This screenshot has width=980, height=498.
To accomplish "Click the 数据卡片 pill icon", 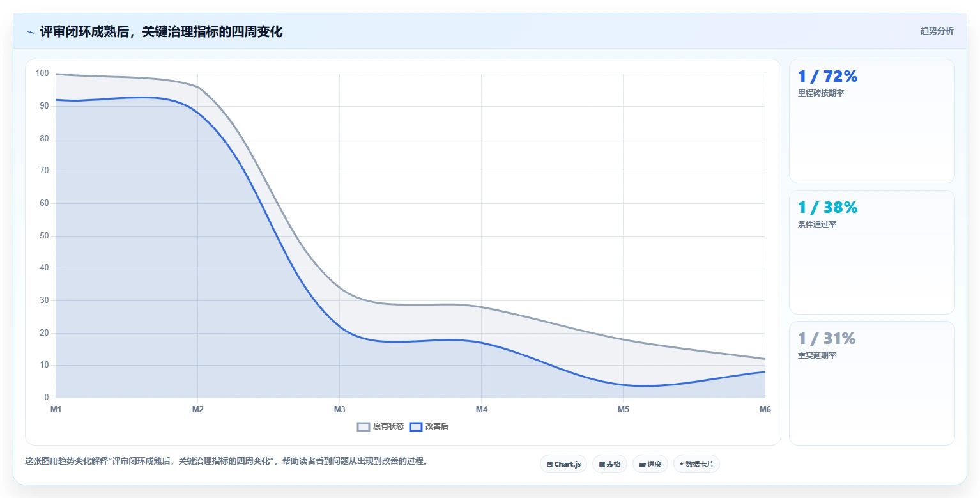I will 682,464.
